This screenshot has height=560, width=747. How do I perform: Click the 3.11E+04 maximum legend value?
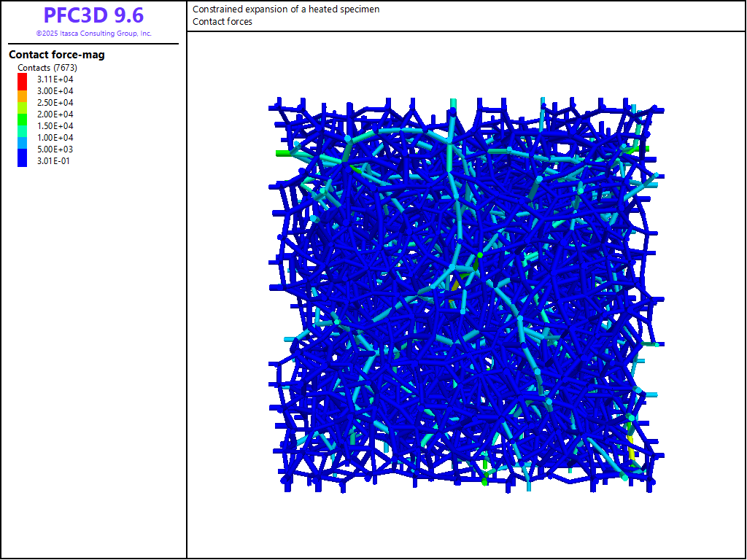[x=55, y=79]
